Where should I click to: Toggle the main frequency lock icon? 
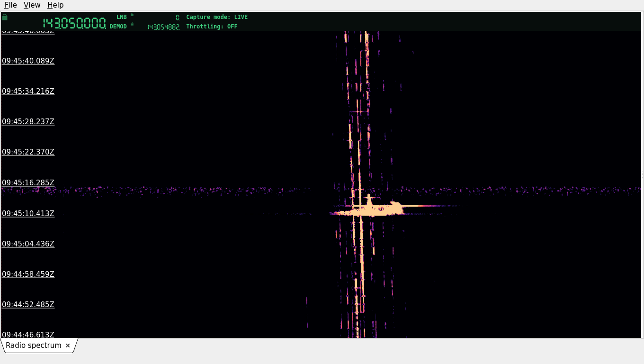tap(5, 17)
